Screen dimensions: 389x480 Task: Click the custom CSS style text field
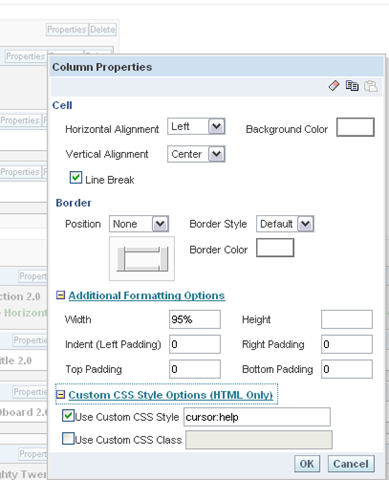(257, 417)
